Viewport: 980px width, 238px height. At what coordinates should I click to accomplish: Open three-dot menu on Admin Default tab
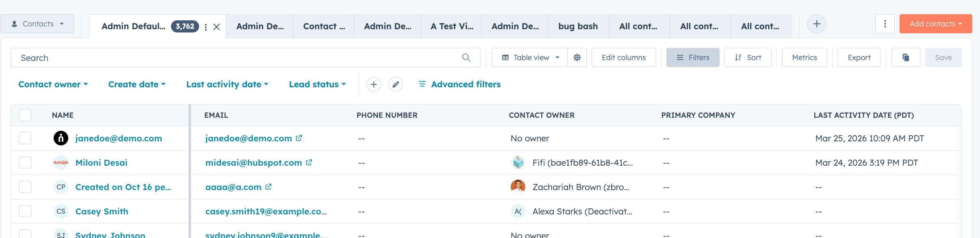tap(206, 27)
